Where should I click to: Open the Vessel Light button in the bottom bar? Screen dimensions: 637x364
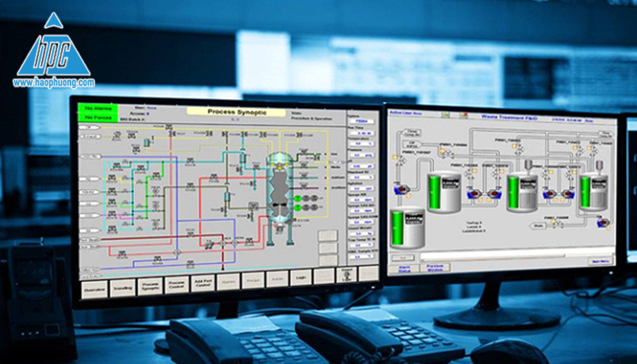pos(347,275)
